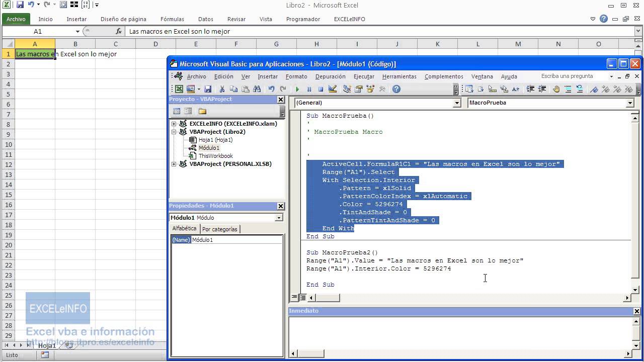Select ThisWorkbook in project tree
Viewport: 644px width, 362px height.
[x=215, y=156]
